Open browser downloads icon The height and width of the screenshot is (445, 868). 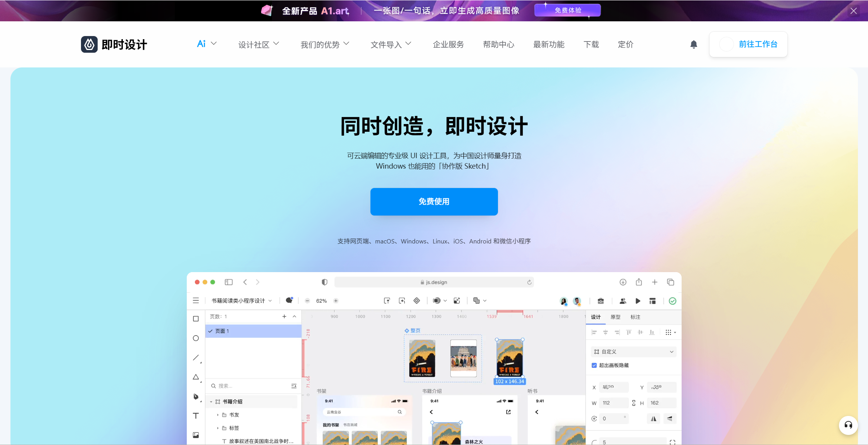tap(623, 282)
